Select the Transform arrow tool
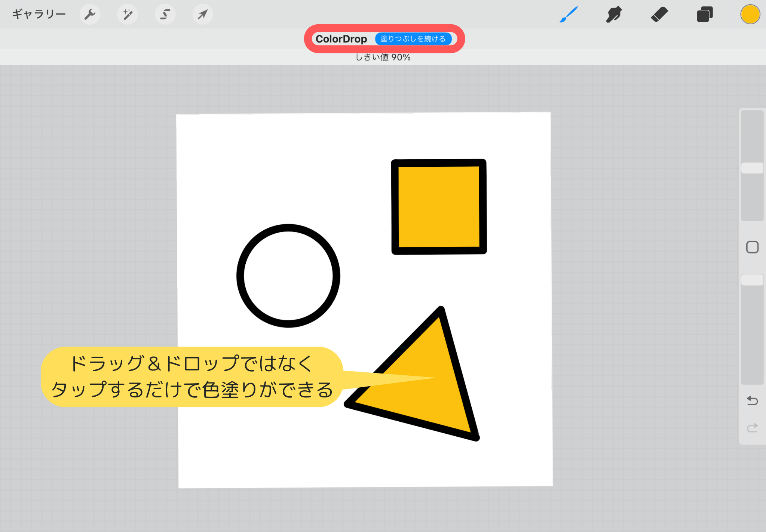Screen dimensions: 766x532 point(203,15)
